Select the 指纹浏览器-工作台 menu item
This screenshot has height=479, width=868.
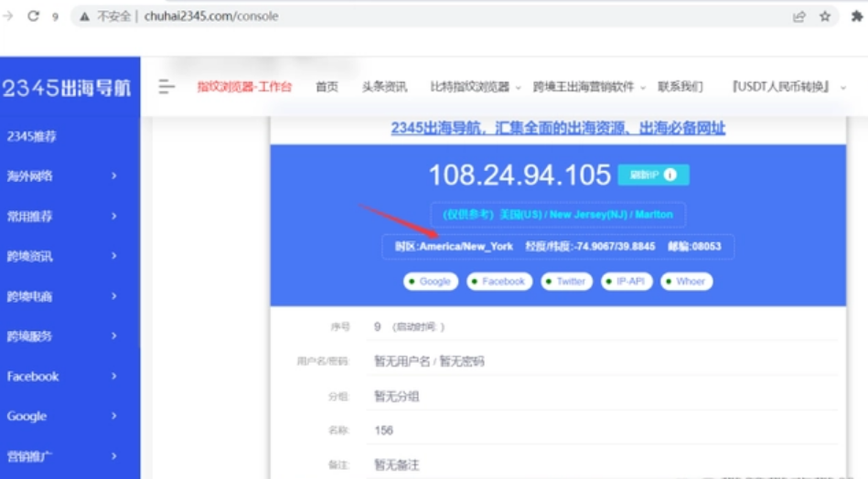(244, 87)
